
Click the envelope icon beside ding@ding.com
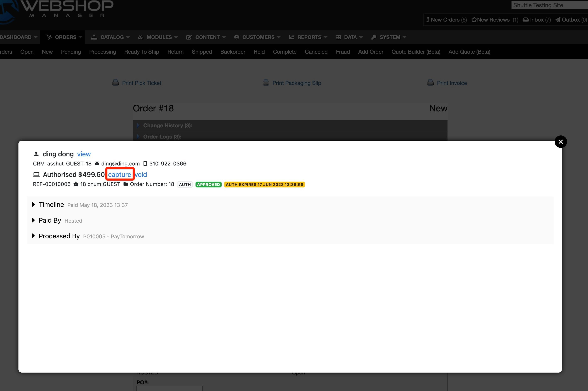coord(97,164)
